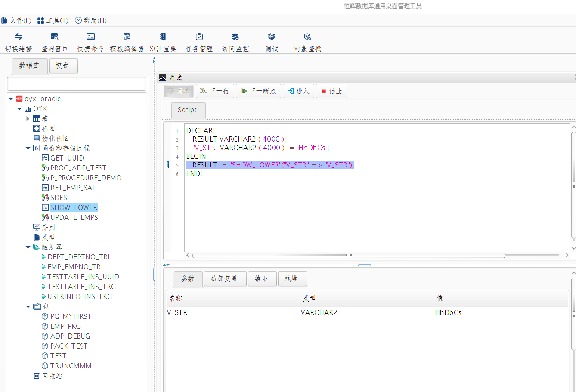Click the PROC_ADD_TEST procedure icon
The image size is (576, 392).
click(x=45, y=168)
